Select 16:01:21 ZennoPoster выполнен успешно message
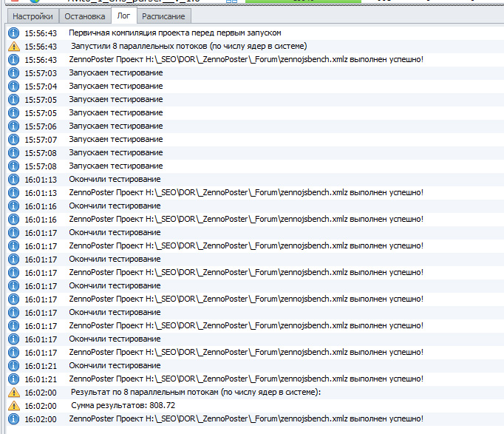 [x=246, y=379]
